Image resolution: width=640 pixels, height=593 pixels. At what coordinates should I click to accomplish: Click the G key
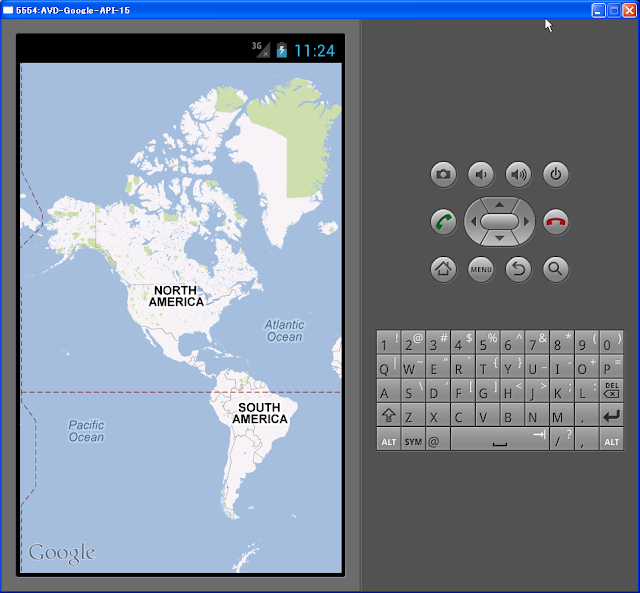[487, 391]
